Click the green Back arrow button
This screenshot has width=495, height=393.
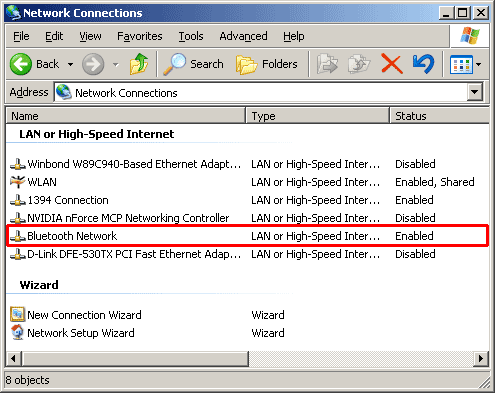point(21,64)
